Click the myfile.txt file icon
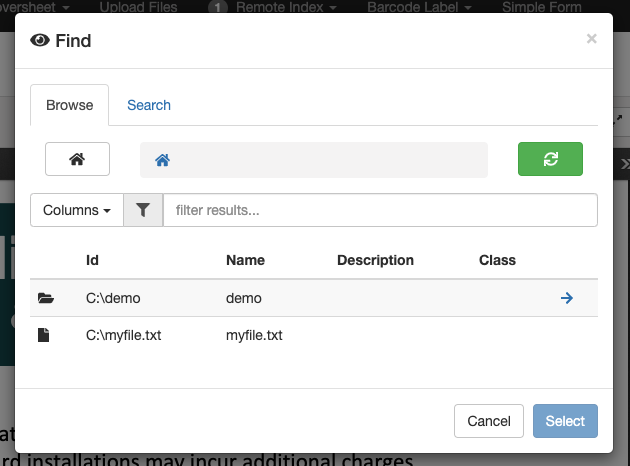Viewport: 630px width, 466px height. click(44, 335)
